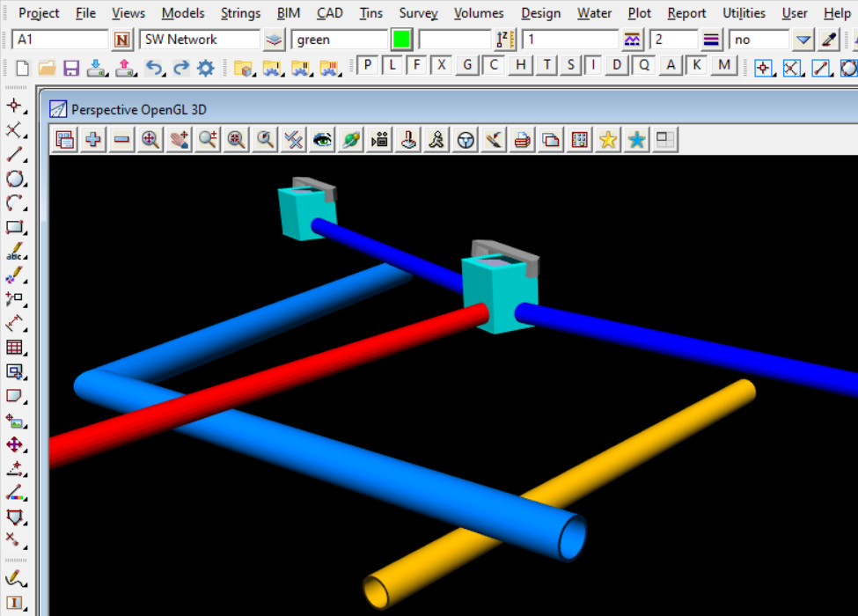Click the M snap button

pyautogui.click(x=724, y=65)
